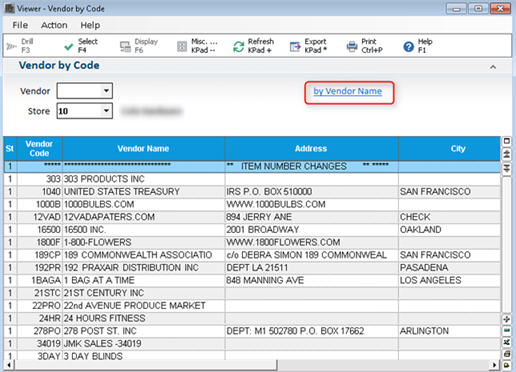
Task: Select 22nd AVENUE PRODUCE MARKET row
Action: click(252, 306)
